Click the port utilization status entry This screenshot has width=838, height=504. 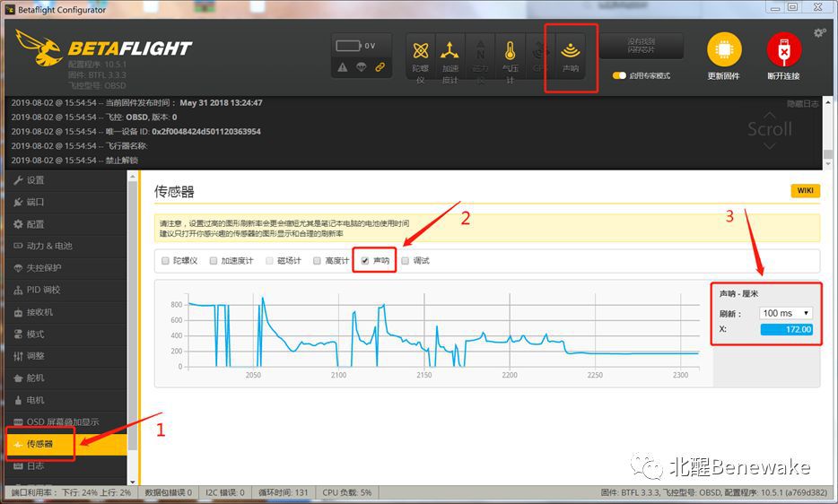71,492
